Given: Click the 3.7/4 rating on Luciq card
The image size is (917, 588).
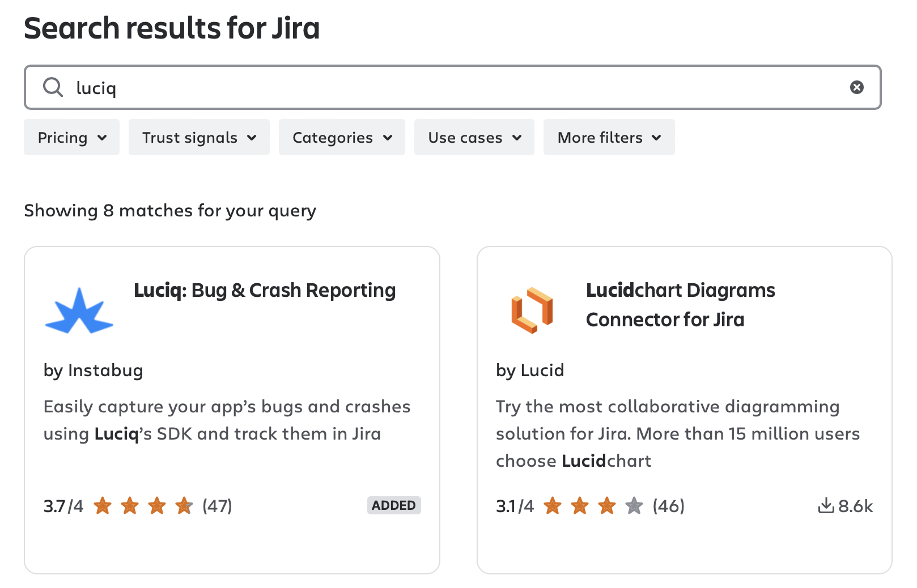Looking at the screenshot, I should click(63, 506).
